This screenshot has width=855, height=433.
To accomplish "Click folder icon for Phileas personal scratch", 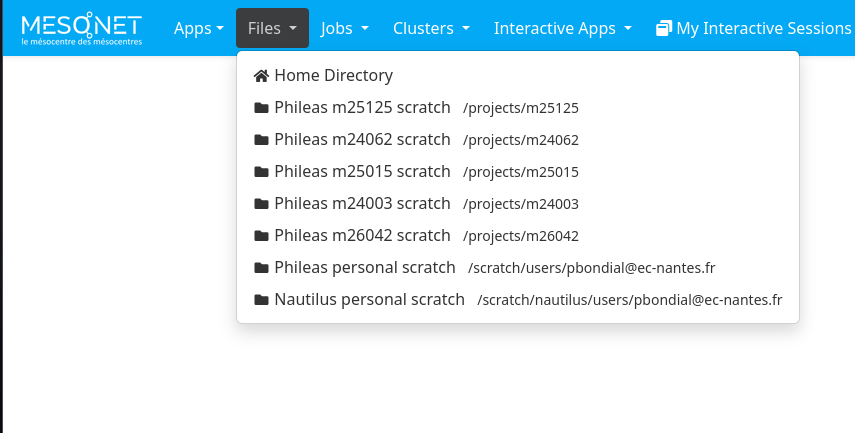I will click(262, 267).
